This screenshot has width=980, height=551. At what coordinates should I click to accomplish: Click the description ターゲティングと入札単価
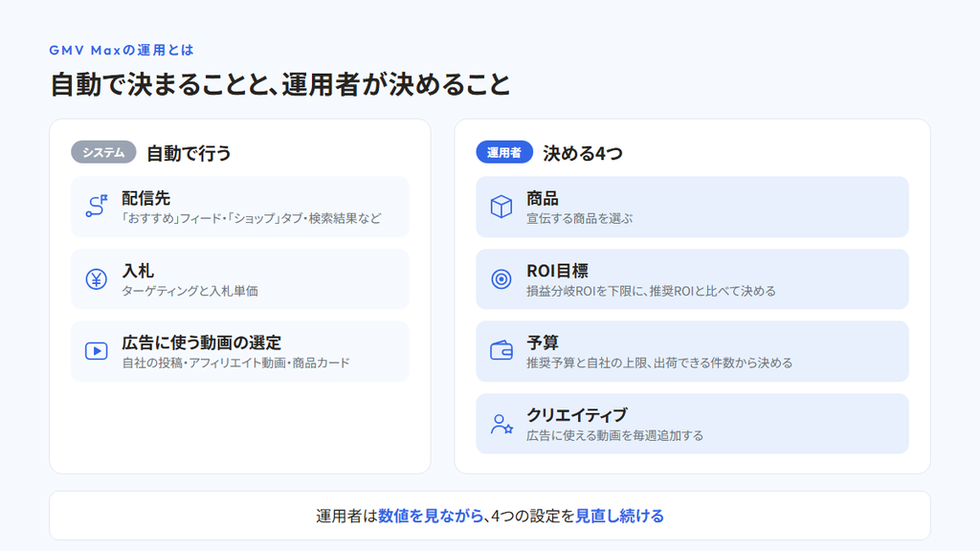coord(190,291)
